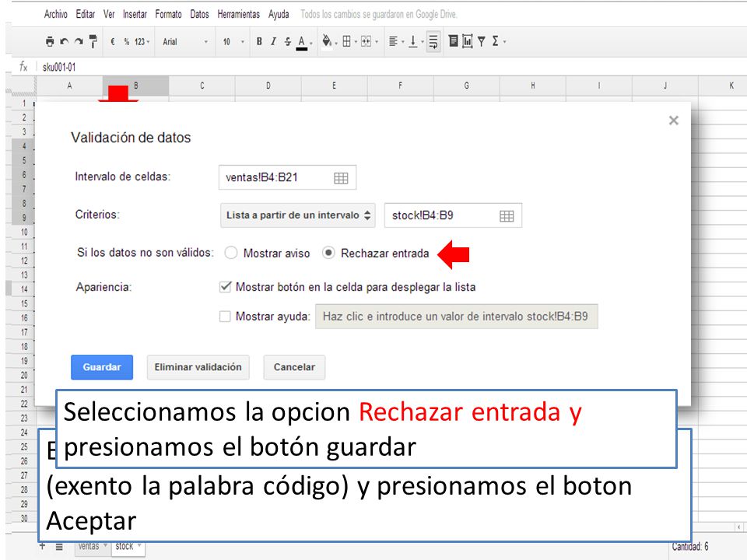Screen dimensions: 747x560
Task: Click the Guardar button
Action: coord(102,367)
